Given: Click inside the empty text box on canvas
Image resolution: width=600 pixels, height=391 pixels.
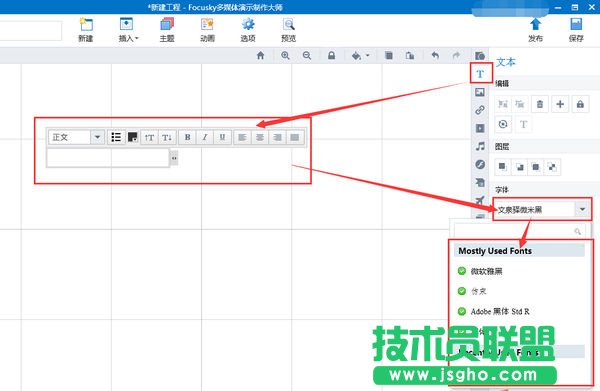Looking at the screenshot, I should point(108,158).
